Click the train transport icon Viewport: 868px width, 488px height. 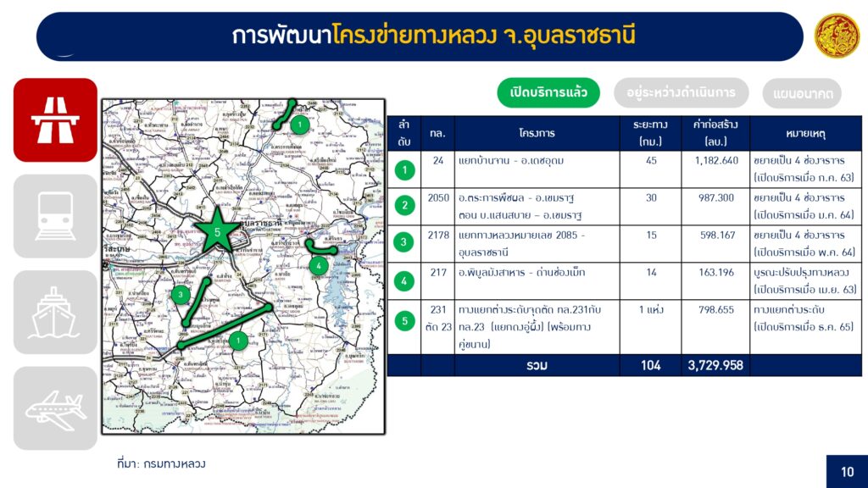click(x=55, y=216)
